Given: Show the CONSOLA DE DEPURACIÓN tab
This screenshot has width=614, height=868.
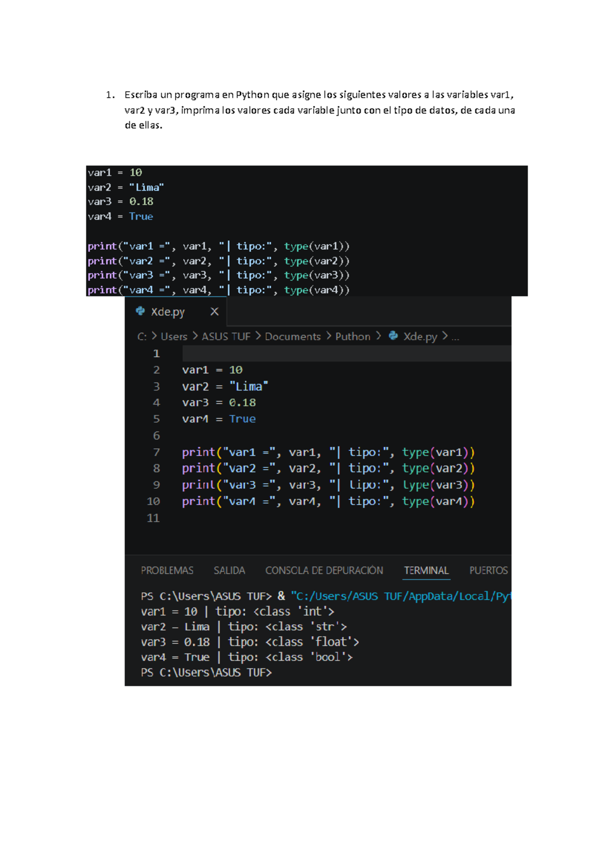Looking at the screenshot, I should pyautogui.click(x=324, y=570).
